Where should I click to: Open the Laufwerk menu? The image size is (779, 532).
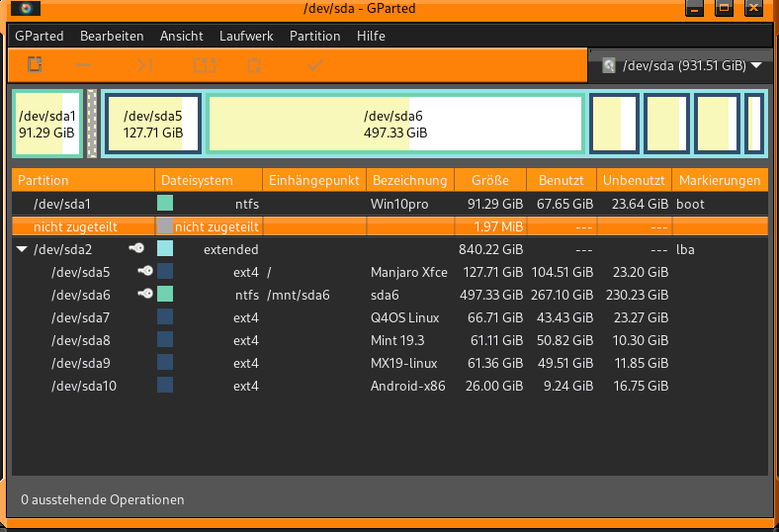(245, 36)
